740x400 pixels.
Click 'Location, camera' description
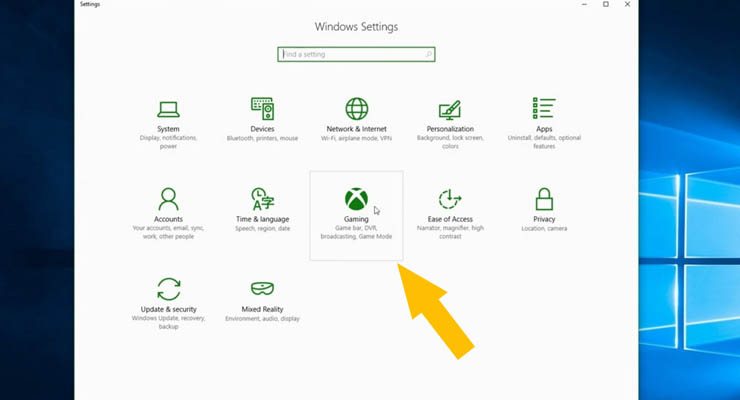click(544, 228)
